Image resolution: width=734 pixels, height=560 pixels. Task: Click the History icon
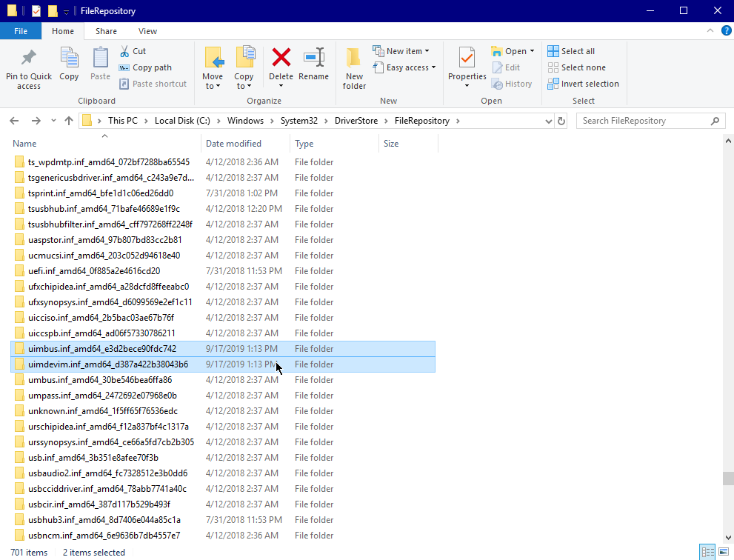[497, 84]
